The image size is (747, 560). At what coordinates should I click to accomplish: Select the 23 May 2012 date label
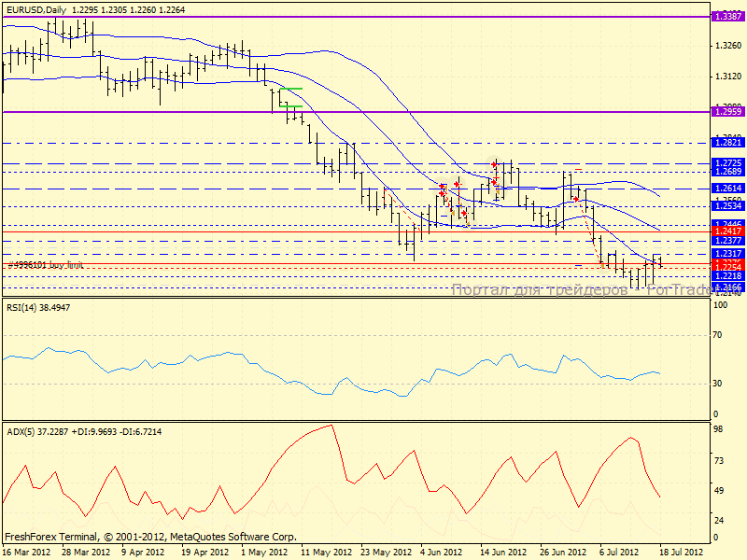[x=387, y=553]
